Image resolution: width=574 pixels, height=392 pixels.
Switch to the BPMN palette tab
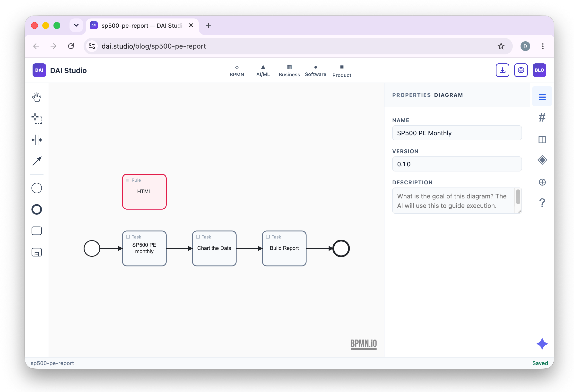237,71
